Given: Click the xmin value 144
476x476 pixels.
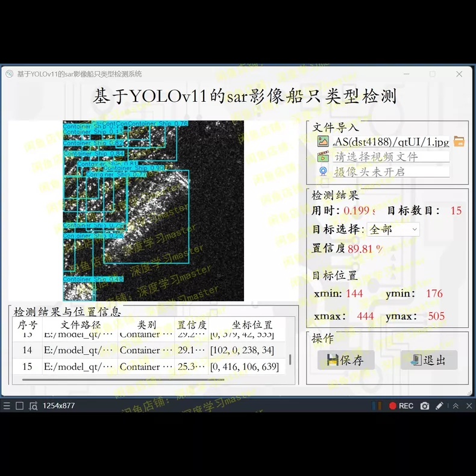Looking at the screenshot, I should point(354,293).
